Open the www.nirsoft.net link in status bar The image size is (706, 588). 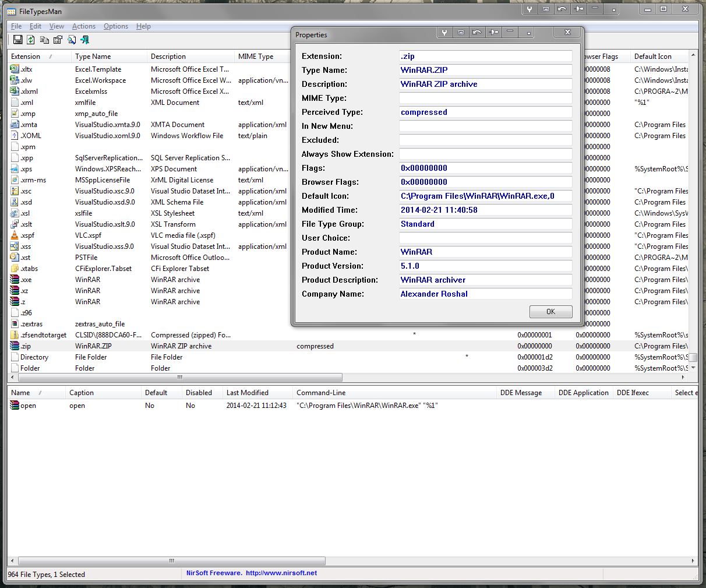[281, 573]
